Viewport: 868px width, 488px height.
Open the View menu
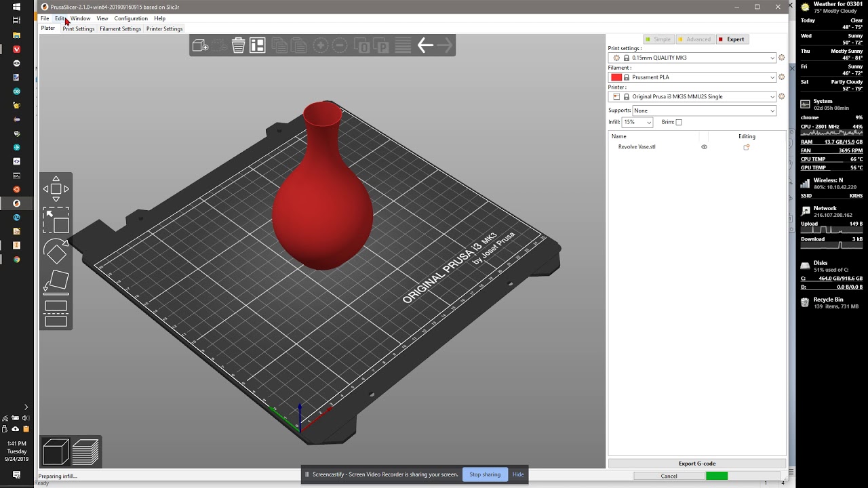pyautogui.click(x=102, y=18)
